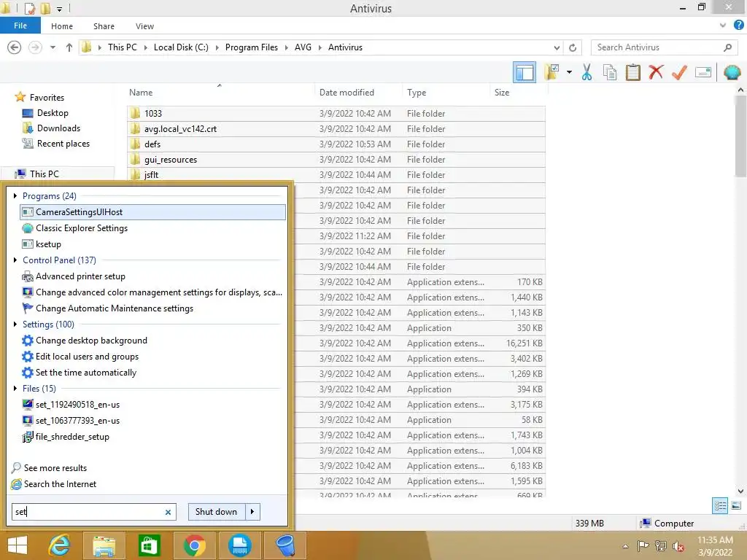
Task: Click the Paste clipboard toolbar icon
Action: click(632, 73)
